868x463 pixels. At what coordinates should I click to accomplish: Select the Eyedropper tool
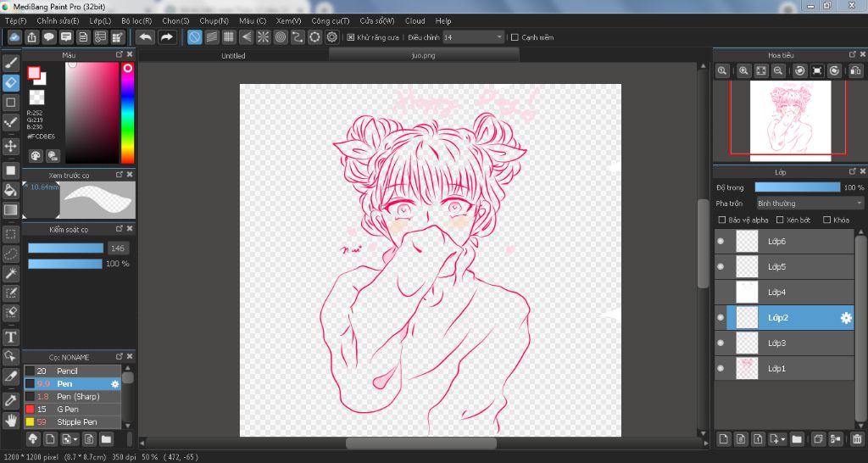pos(11,400)
